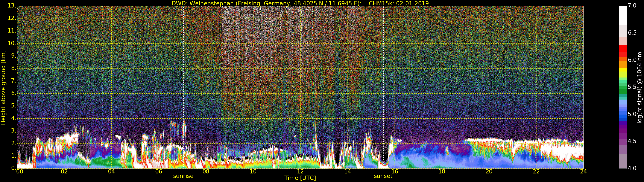Select the 12 hour tick on the time axis
Viewport: 644px width, 182px height.
300,172
